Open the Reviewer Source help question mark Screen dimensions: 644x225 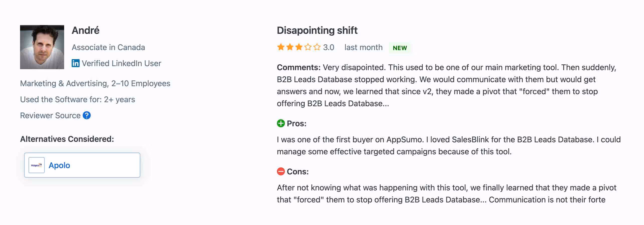tap(87, 116)
